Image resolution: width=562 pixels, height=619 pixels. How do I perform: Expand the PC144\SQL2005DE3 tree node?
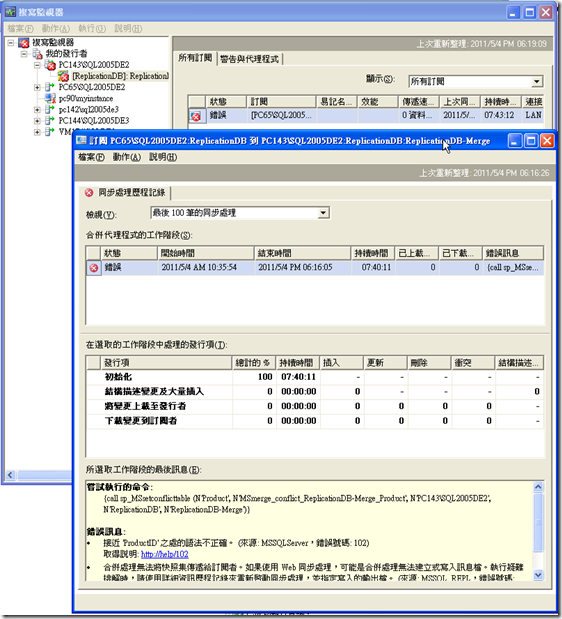point(37,120)
